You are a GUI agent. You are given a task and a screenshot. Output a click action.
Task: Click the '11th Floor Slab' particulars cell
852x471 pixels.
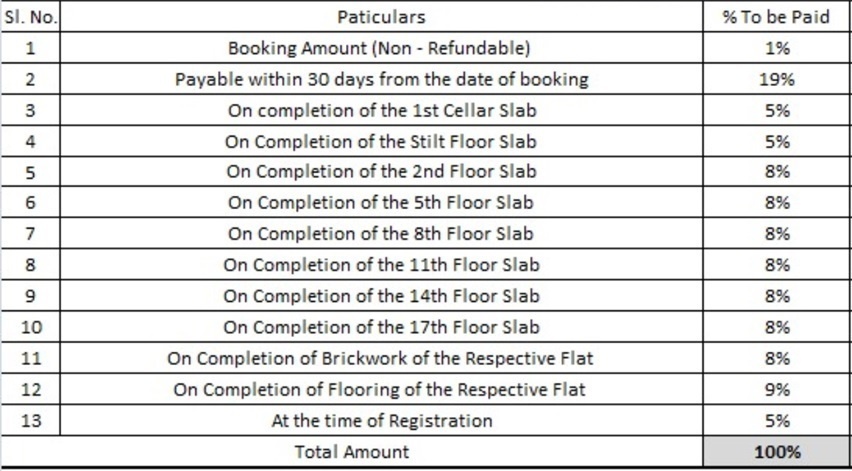[381, 265]
